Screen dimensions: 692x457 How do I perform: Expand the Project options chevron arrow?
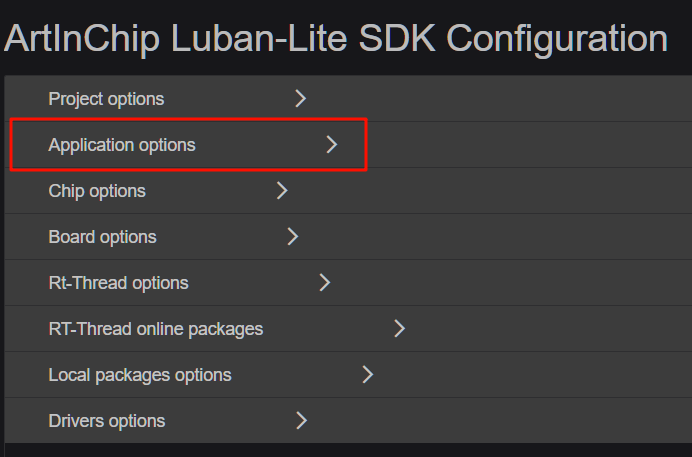[300, 99]
